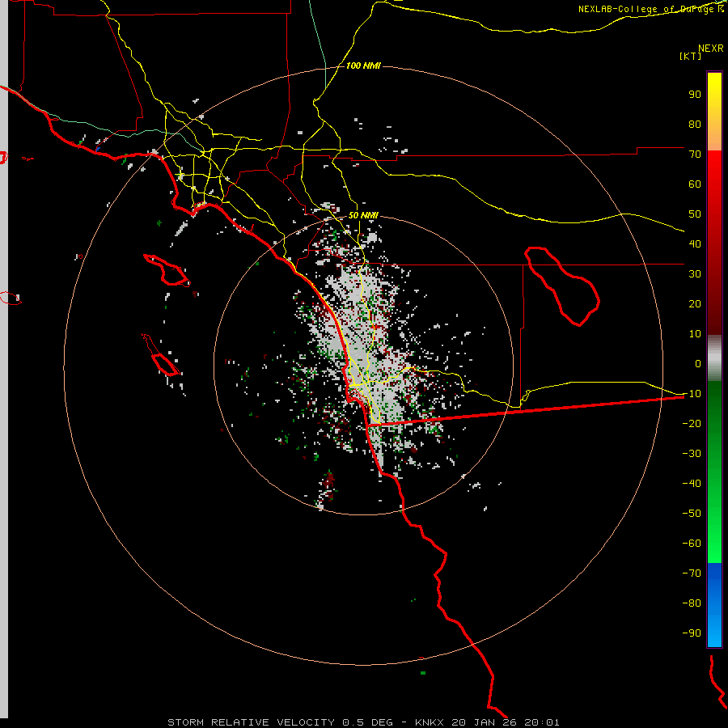
Task: Click the -40 knot label on the scale
Action: click(692, 484)
